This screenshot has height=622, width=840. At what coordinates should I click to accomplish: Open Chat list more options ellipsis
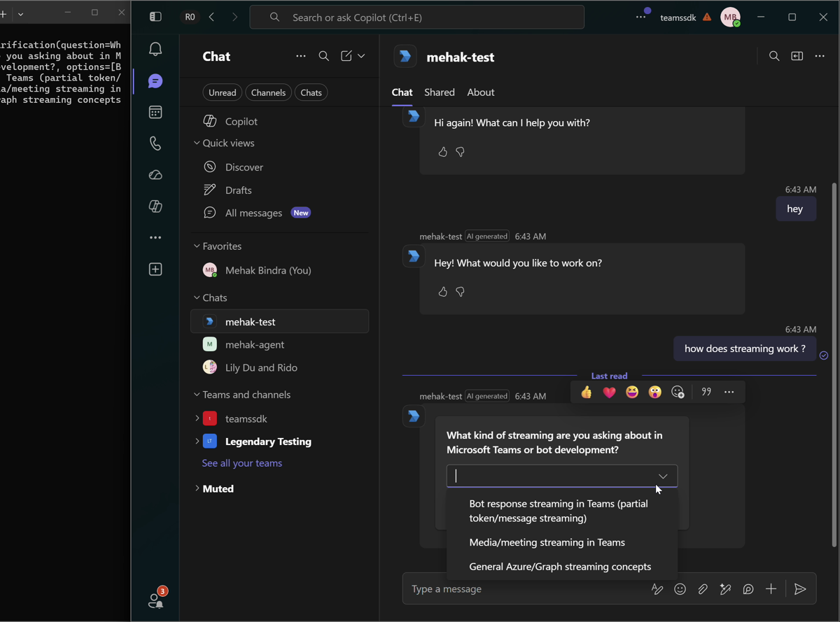point(301,56)
